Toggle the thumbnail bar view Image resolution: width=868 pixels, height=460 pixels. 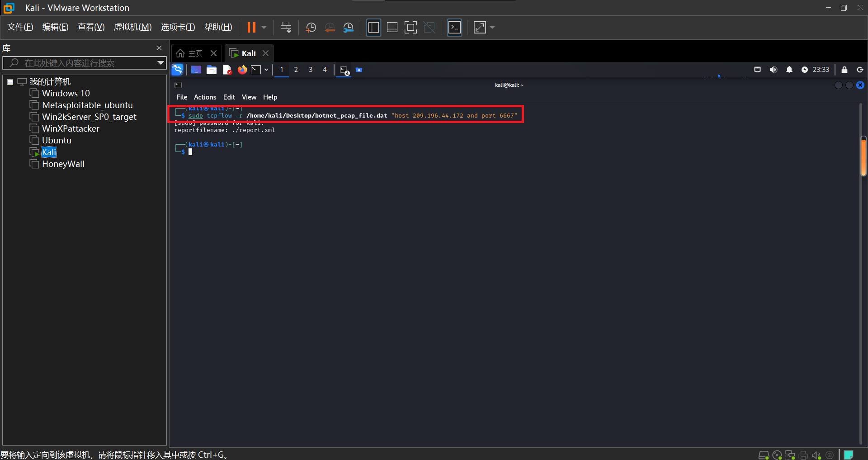[392, 28]
